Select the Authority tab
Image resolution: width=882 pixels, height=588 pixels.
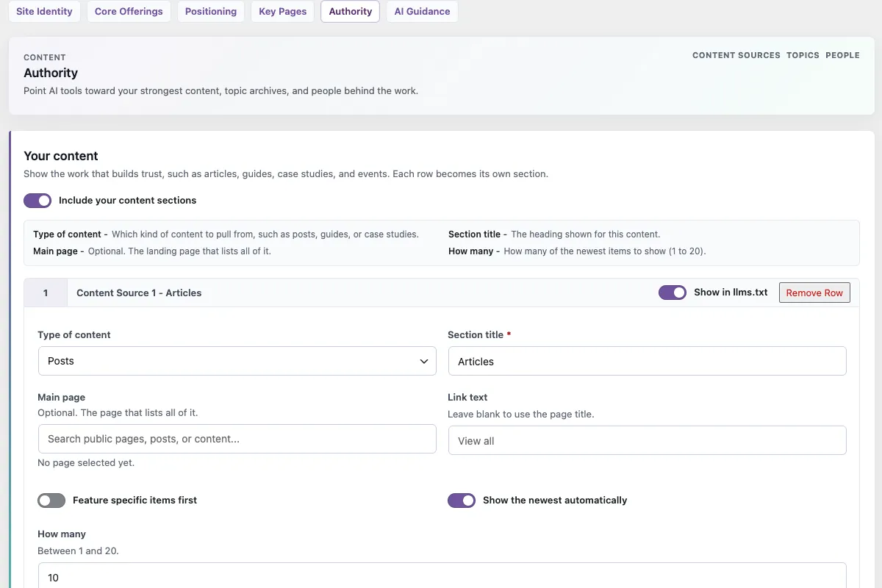pyautogui.click(x=351, y=11)
